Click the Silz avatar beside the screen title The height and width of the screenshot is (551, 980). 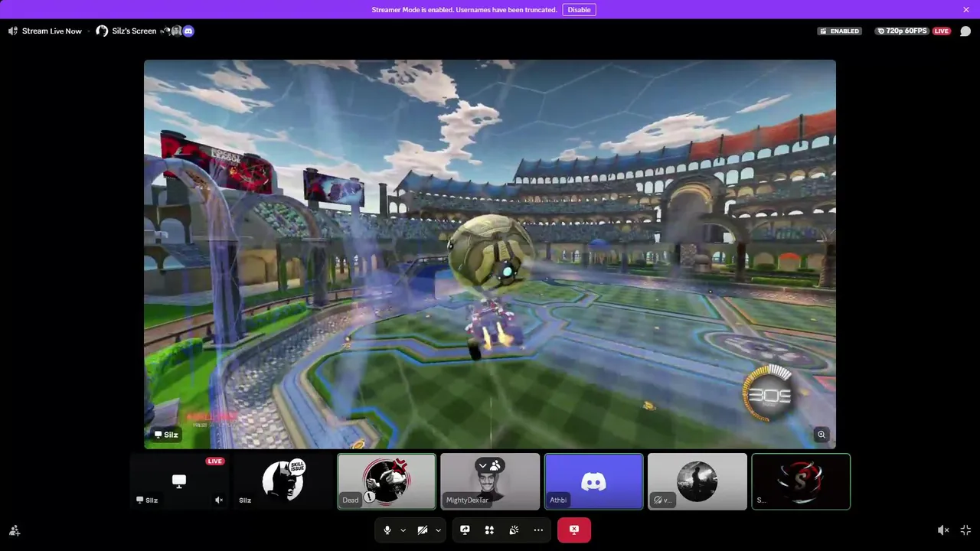point(102,31)
